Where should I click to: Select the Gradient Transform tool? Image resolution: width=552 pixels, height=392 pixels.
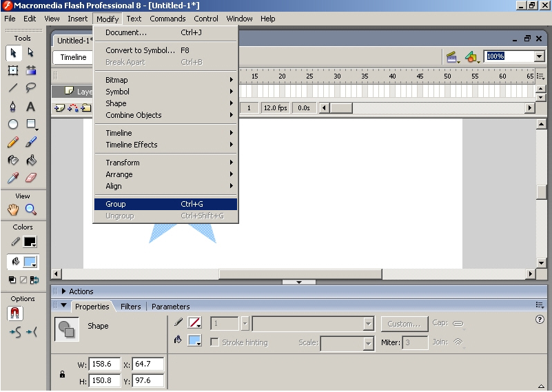(31, 70)
